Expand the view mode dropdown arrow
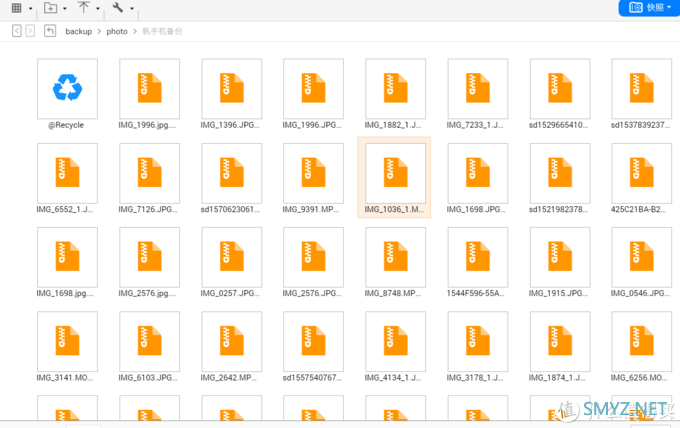The width and height of the screenshot is (680, 428). pyautogui.click(x=30, y=8)
